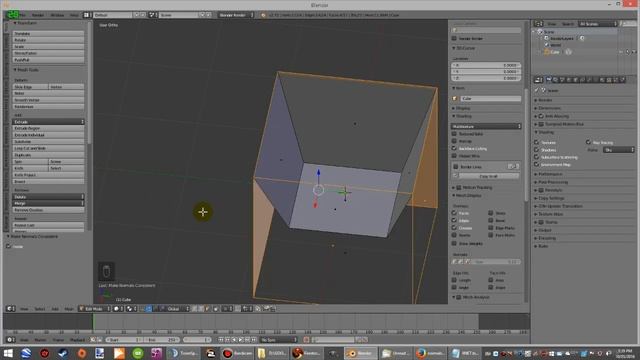Select the Object properties tab icon

pyautogui.click(x=576, y=80)
